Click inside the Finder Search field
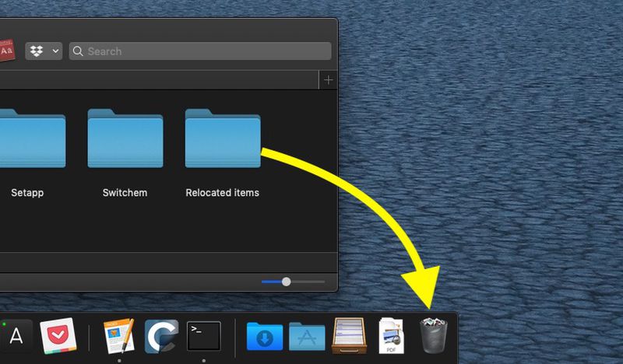The height and width of the screenshot is (364, 623). [200, 51]
